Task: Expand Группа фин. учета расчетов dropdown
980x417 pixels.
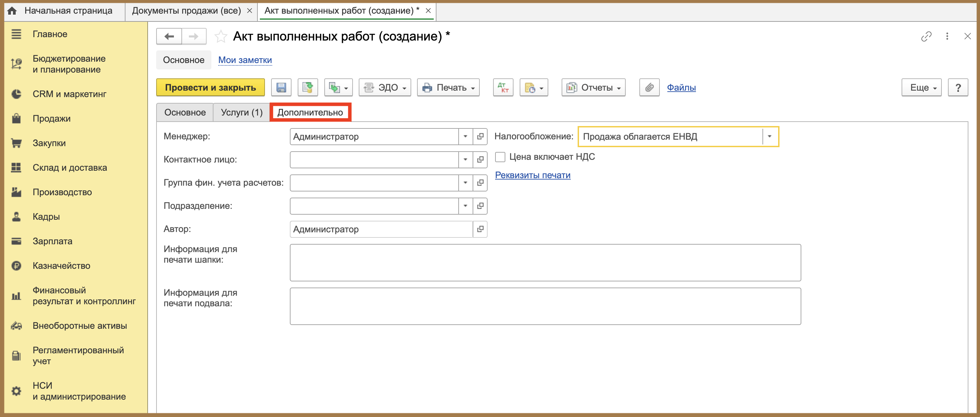Action: point(465,183)
